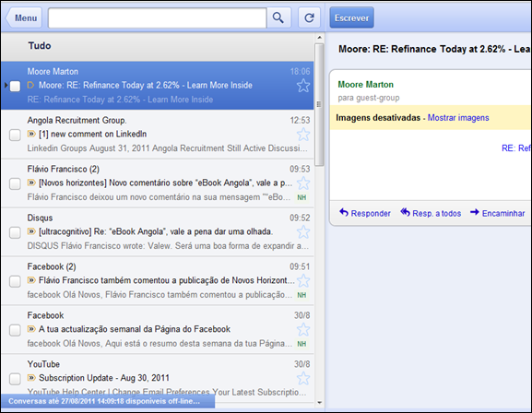This screenshot has width=532, height=413.
Task: Click the Escrever compose button
Action: tap(352, 18)
